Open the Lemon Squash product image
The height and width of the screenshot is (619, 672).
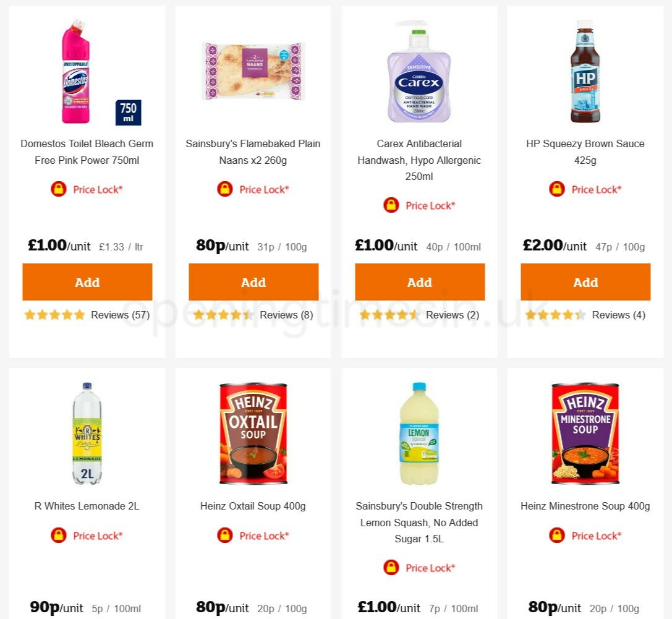coord(419,433)
